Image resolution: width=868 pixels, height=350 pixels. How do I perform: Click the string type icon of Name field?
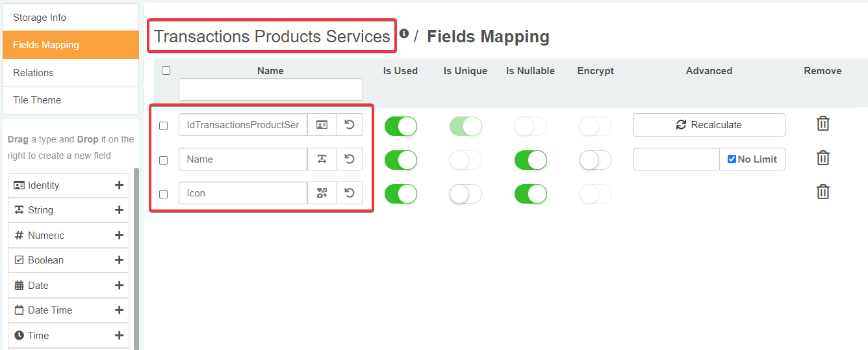point(322,159)
